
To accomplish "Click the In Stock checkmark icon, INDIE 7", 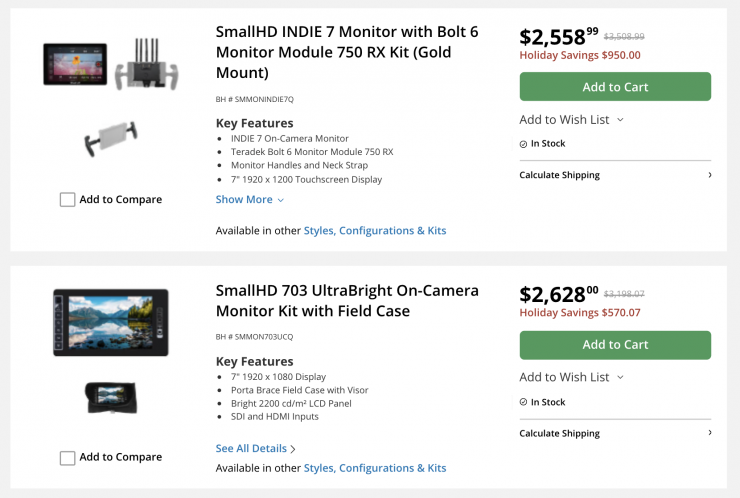I will click(x=524, y=144).
